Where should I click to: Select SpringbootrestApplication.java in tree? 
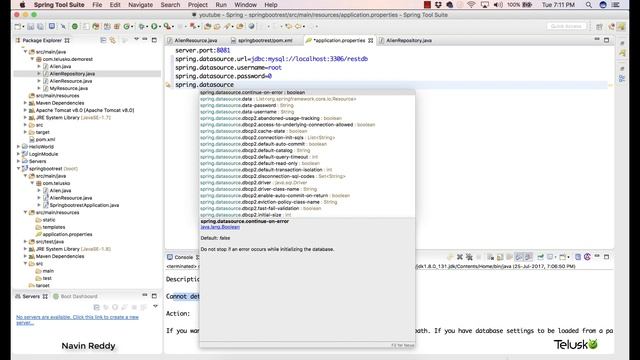click(x=84, y=205)
